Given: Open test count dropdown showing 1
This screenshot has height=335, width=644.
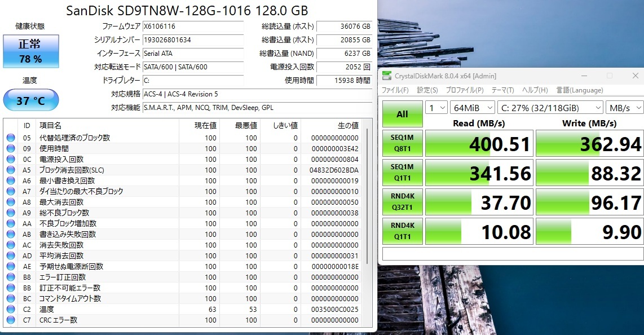Looking at the screenshot, I should (436, 108).
